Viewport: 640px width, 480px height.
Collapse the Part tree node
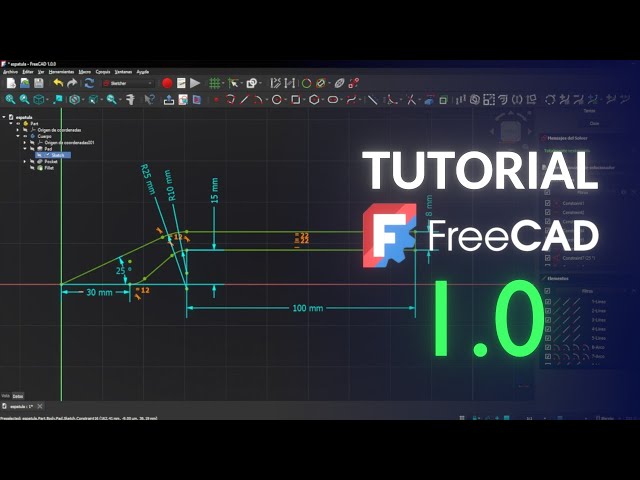tap(11, 123)
